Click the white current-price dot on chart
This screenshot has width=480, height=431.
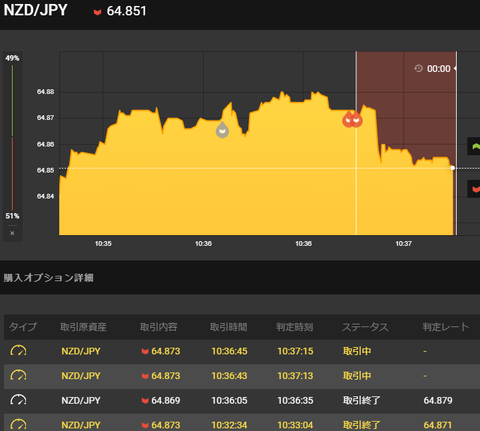(x=453, y=168)
